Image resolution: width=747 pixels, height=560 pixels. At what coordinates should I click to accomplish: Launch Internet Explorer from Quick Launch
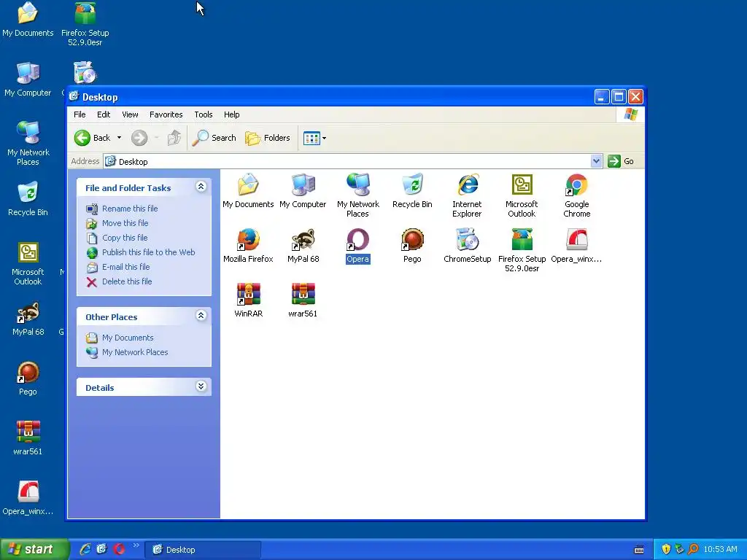point(85,550)
